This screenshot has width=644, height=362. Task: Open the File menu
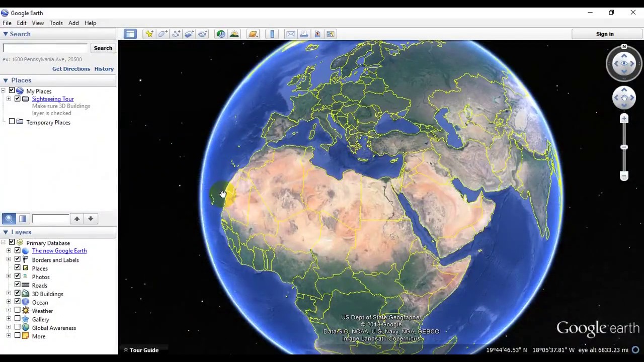tap(7, 23)
